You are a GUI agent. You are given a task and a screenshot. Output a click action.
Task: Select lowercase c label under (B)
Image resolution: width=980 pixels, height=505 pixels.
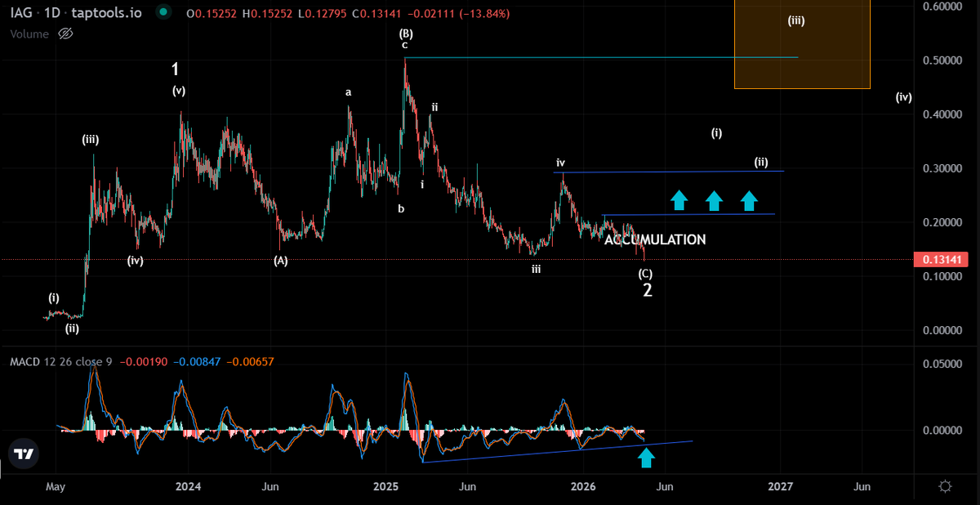coord(404,45)
